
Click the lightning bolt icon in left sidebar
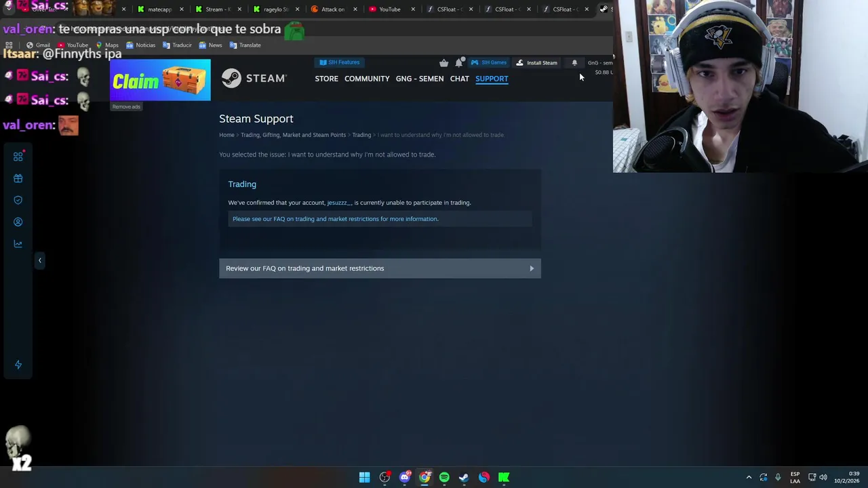tap(18, 365)
